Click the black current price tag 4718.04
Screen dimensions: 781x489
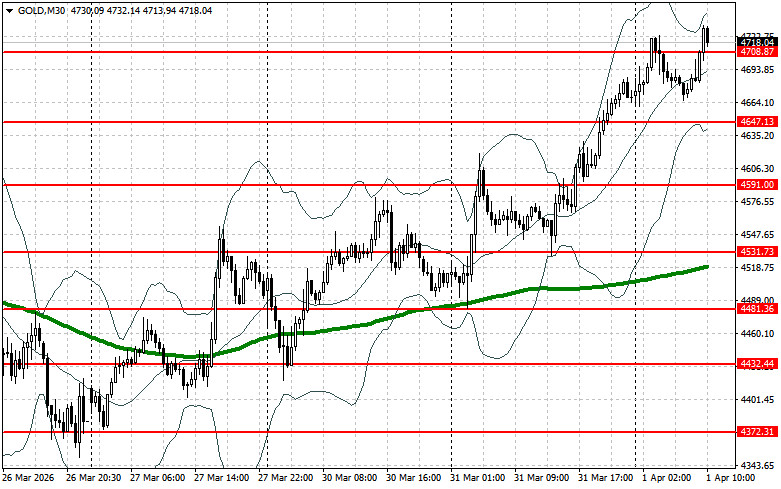tap(756, 42)
